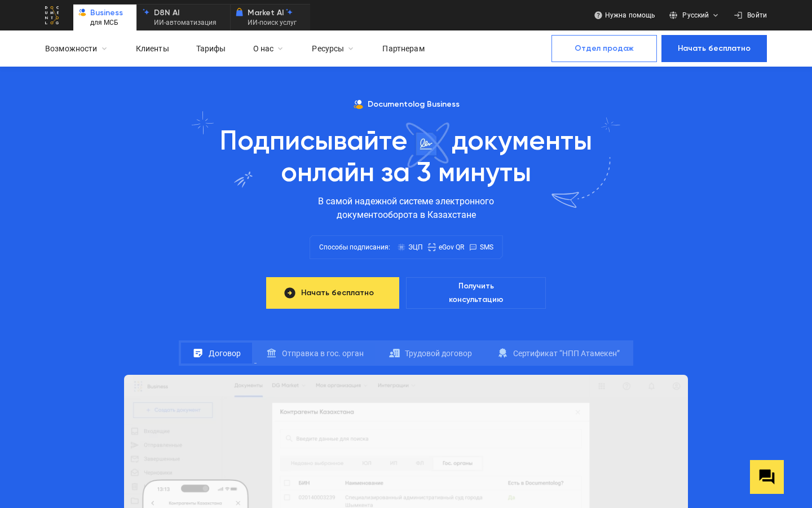Click Получить консультацию button
This screenshot has width=812, height=508.
476,293
